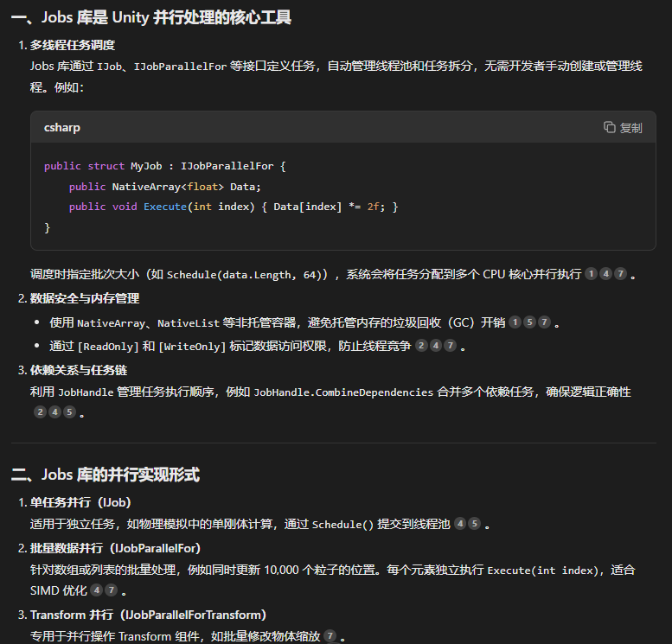Click inline code JobHandle.CombineDependencies
This screenshot has width=672, height=644.
point(343,392)
